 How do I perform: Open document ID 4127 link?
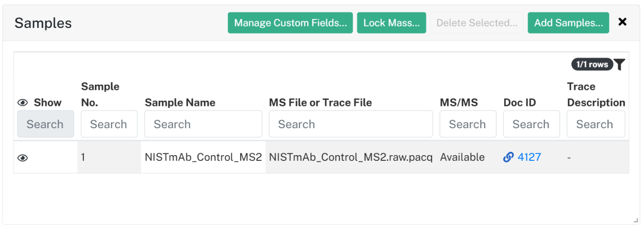point(529,157)
